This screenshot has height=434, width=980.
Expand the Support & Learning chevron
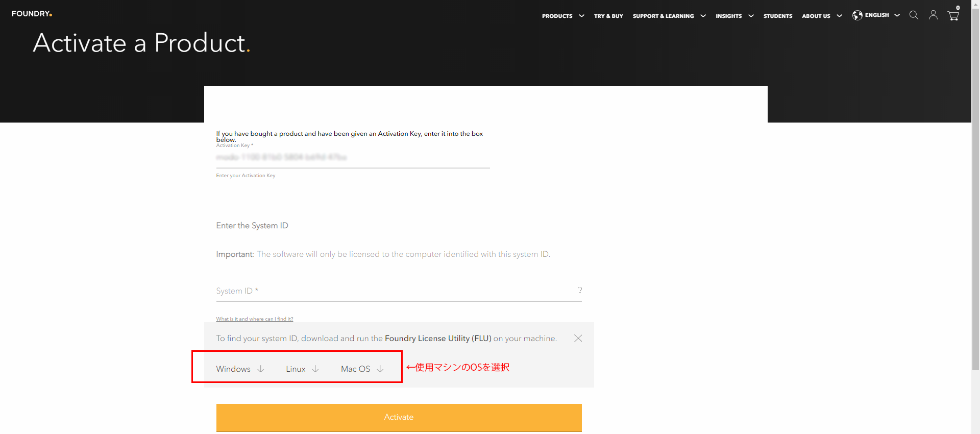(703, 16)
